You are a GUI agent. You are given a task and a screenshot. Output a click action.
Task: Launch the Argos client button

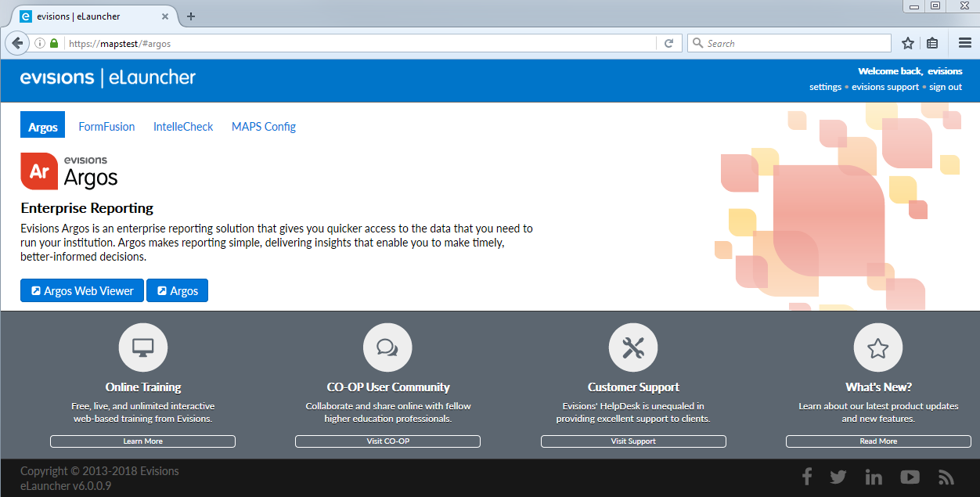177,290
